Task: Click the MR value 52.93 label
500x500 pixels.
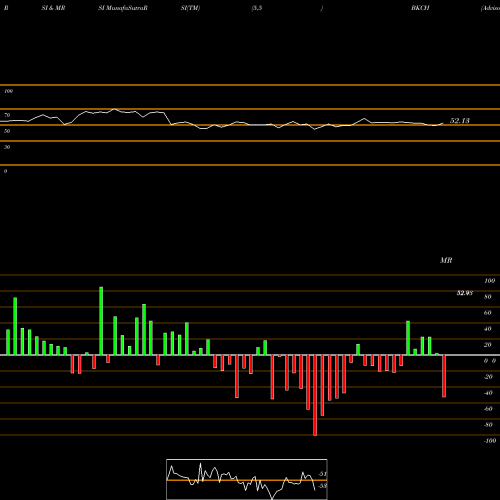Action: pyautogui.click(x=465, y=293)
